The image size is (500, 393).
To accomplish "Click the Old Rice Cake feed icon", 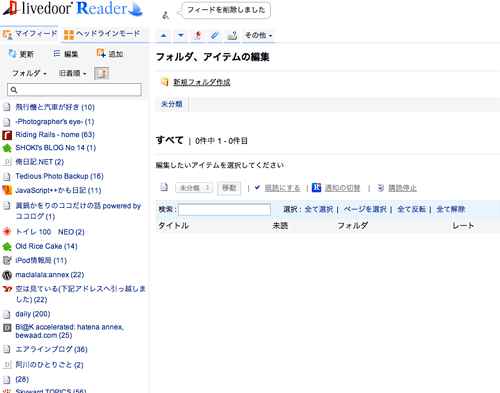I will (x=7, y=246).
